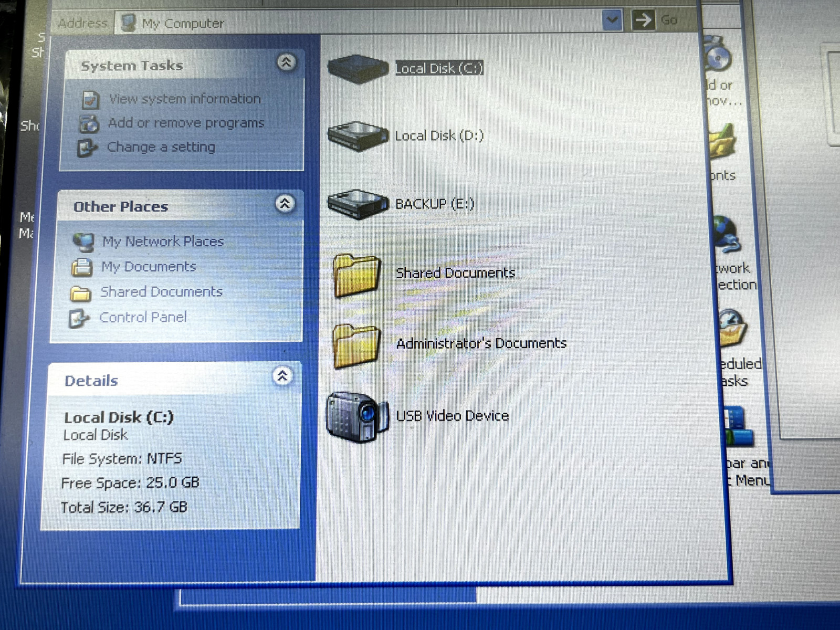Click the Scheduled Tasks icon in the background window
The image size is (840, 630).
pyautogui.click(x=732, y=328)
